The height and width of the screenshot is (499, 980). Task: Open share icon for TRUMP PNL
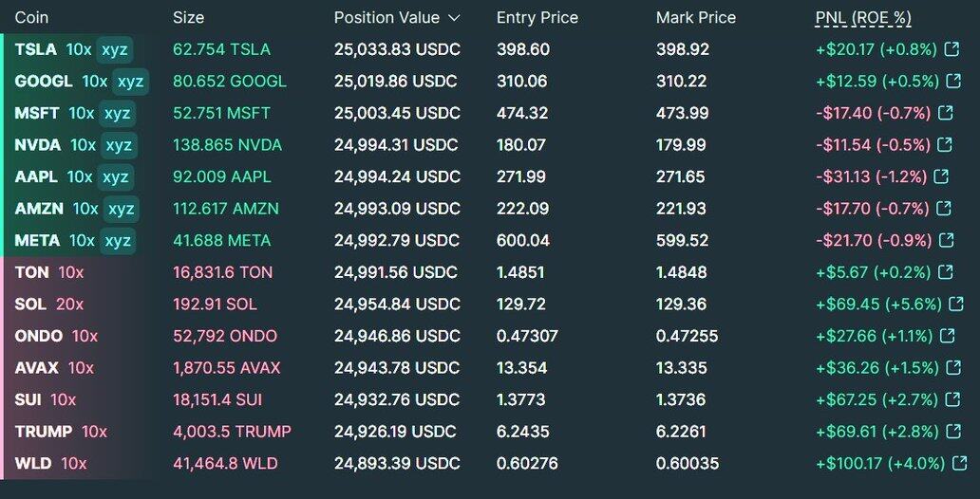(956, 432)
